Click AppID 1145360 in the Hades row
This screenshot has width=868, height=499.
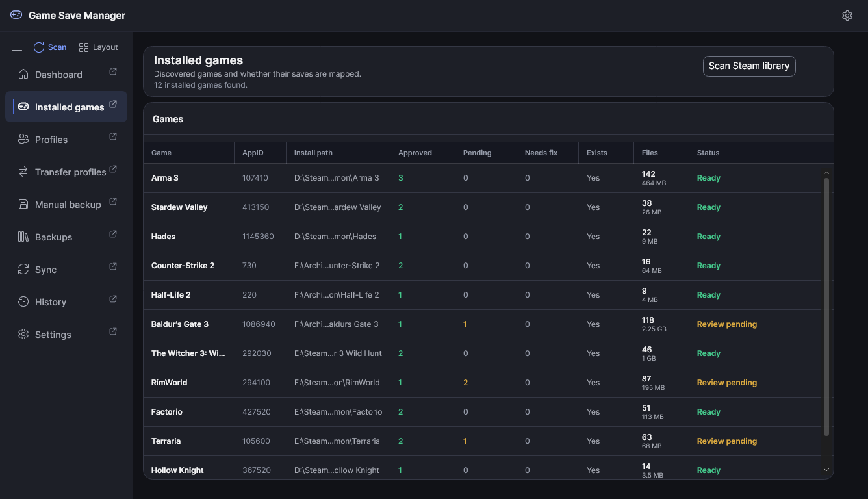[x=258, y=237]
